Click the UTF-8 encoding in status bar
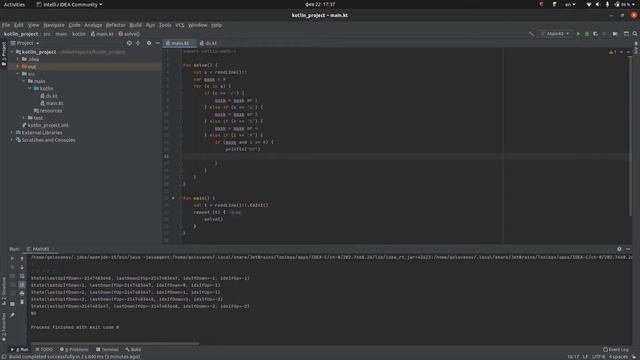 [598, 356]
